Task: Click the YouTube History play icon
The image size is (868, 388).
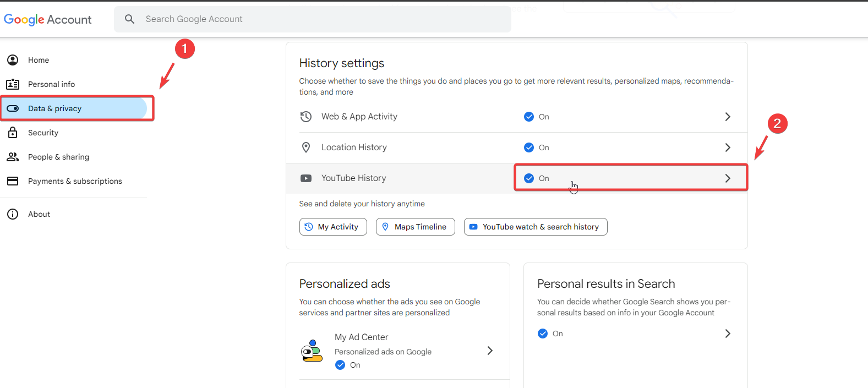Action: pyautogui.click(x=306, y=178)
